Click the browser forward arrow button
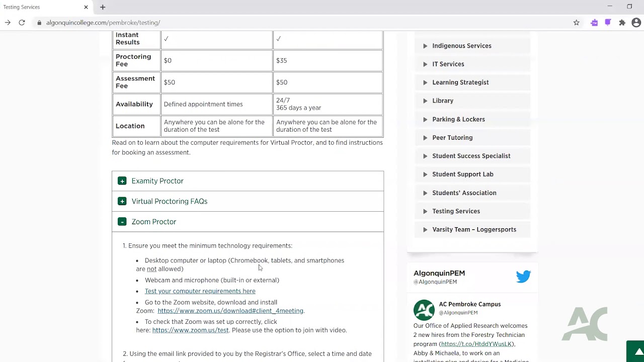644x362 pixels. [8, 23]
